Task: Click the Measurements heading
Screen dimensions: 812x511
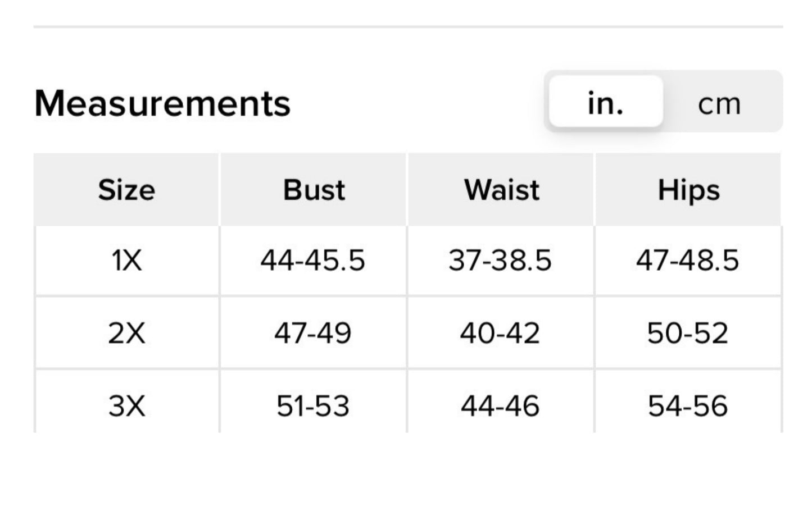Action: coord(162,103)
